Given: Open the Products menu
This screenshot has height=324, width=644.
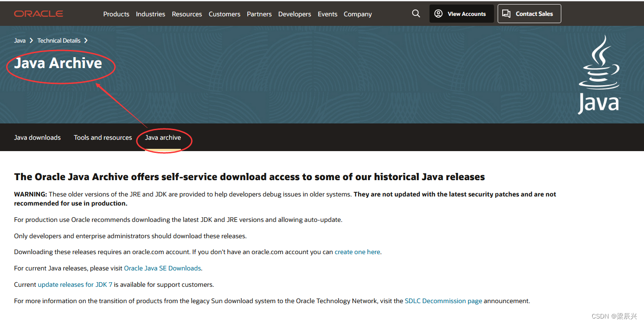Looking at the screenshot, I should click(x=116, y=14).
